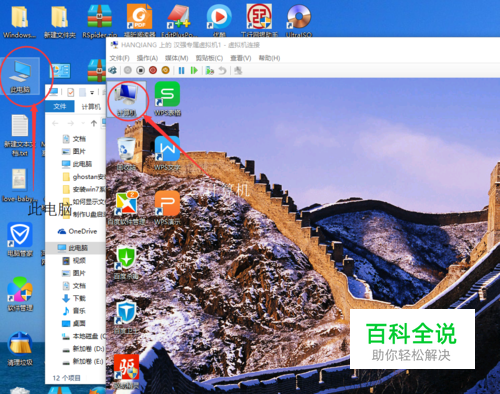Select the 清理垃圾 broom shortcut on desktop

click(x=20, y=349)
